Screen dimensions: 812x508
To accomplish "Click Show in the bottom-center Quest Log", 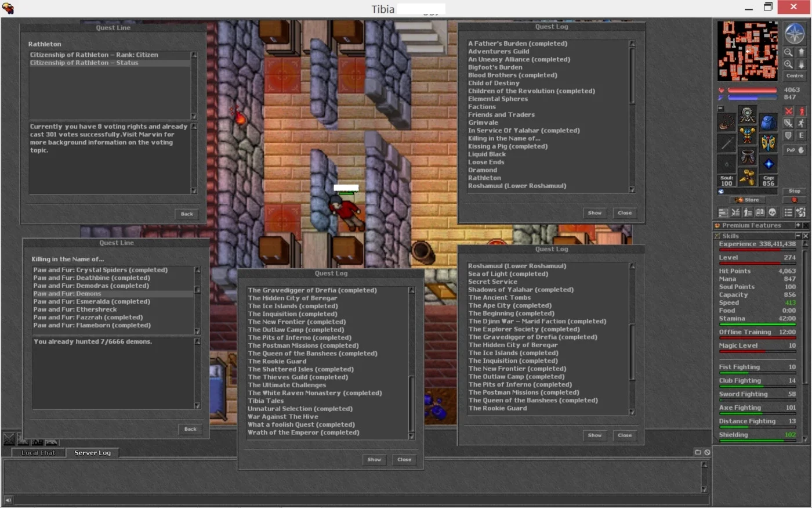I will pos(374,460).
